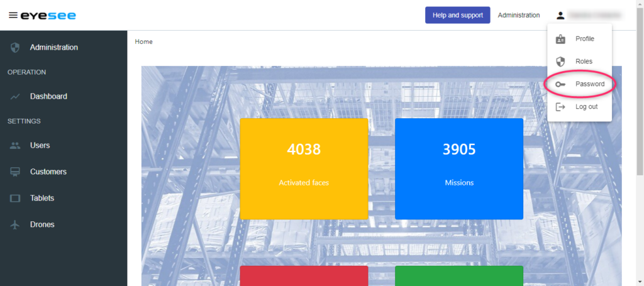Select Profile from the user menu

coord(584,39)
